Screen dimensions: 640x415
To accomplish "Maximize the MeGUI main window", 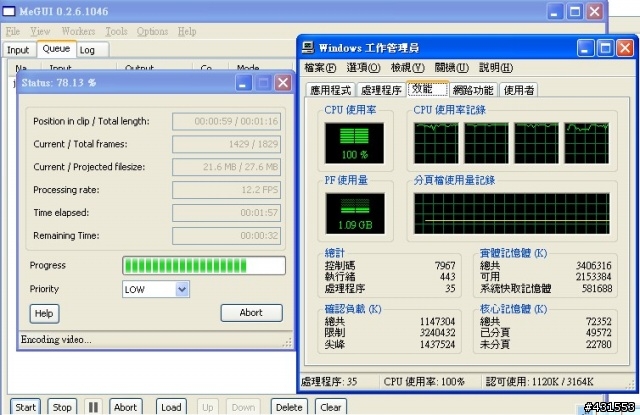I will [575, 11].
